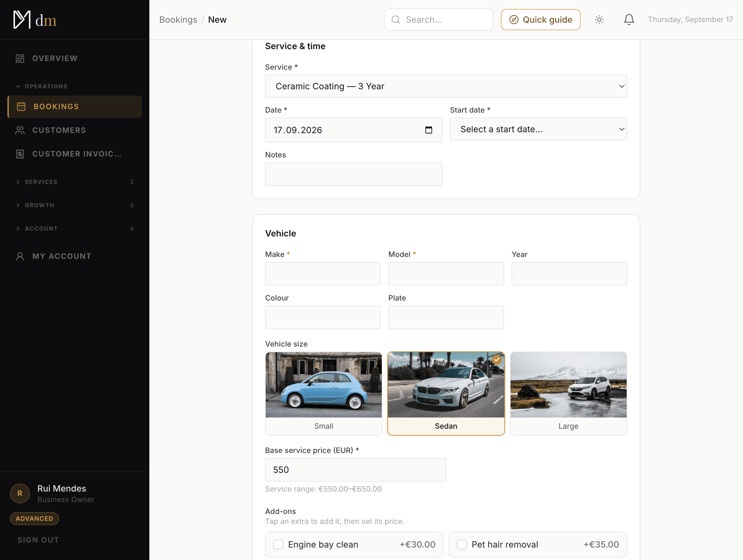Click the calendar icon in Date field
Image resolution: width=743 pixels, height=560 pixels.
point(429,130)
